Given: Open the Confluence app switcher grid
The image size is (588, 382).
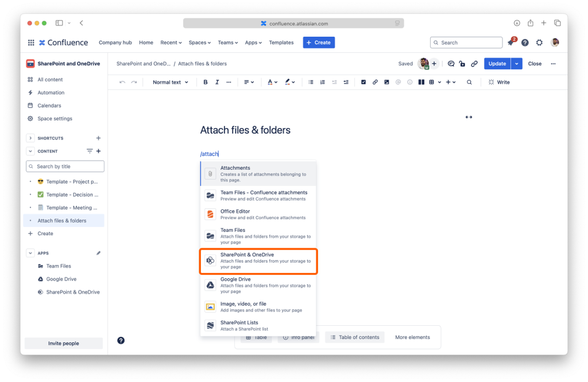Looking at the screenshot, I should [x=31, y=42].
